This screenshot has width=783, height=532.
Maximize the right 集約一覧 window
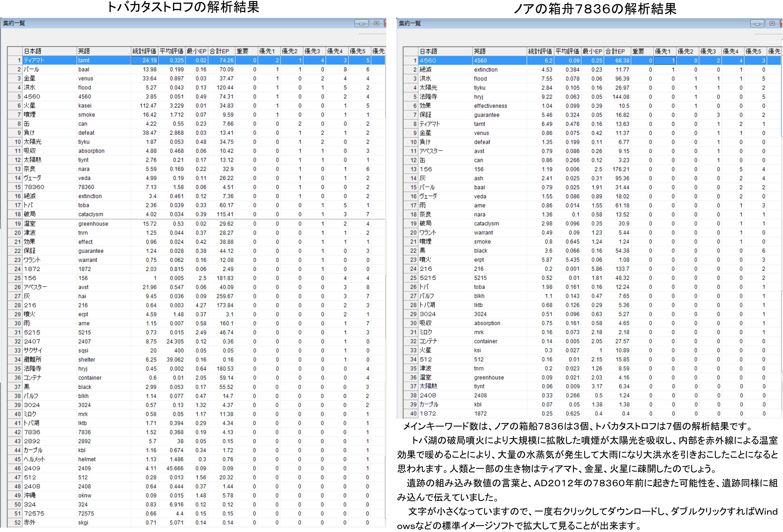pyautogui.click(x=772, y=24)
